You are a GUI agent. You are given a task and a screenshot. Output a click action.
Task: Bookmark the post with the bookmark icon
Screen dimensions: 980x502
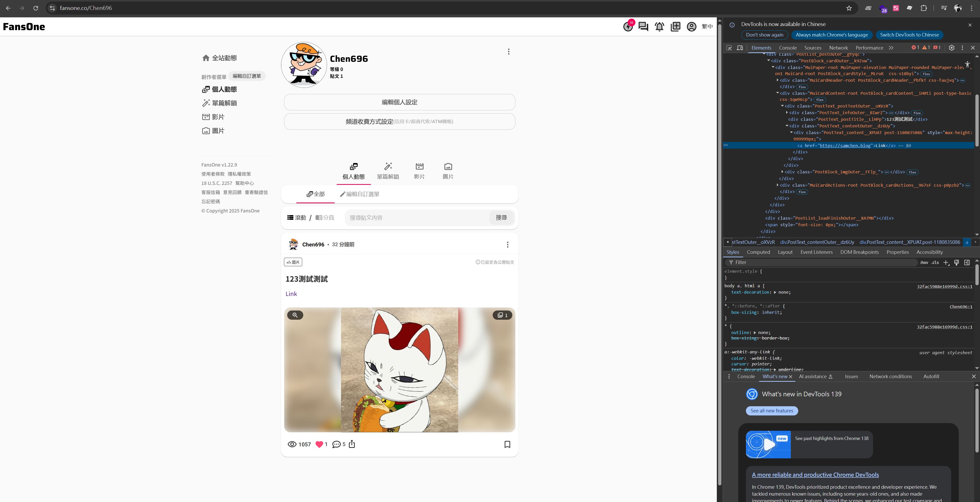(507, 444)
